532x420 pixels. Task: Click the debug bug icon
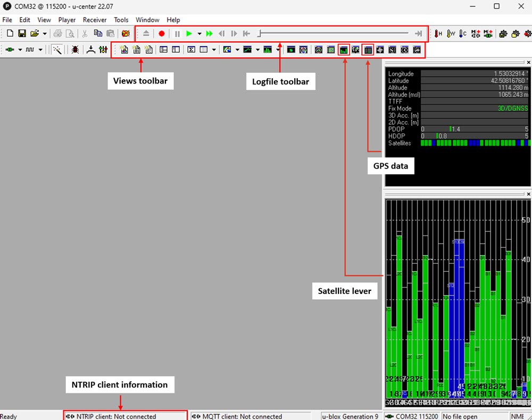click(x=75, y=50)
